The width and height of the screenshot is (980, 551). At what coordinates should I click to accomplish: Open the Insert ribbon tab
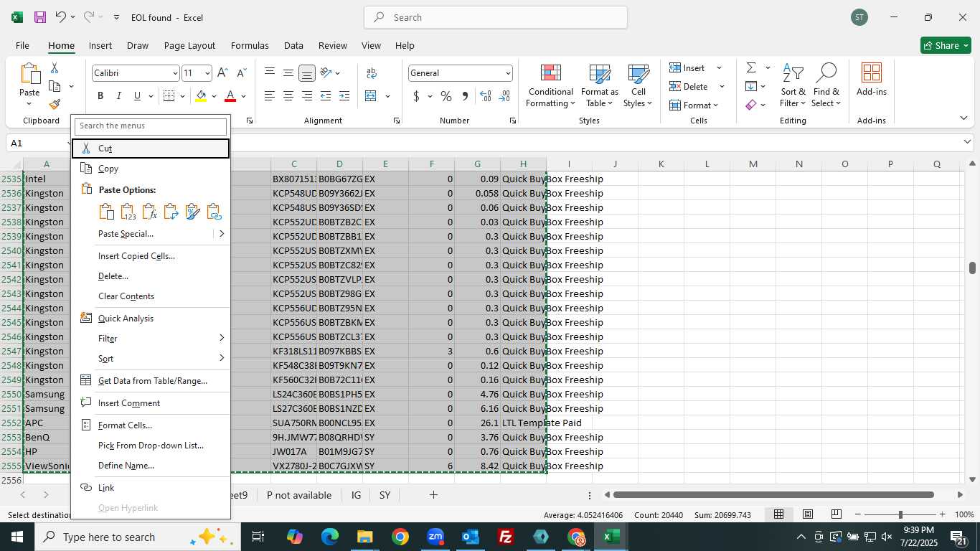[x=100, y=45]
